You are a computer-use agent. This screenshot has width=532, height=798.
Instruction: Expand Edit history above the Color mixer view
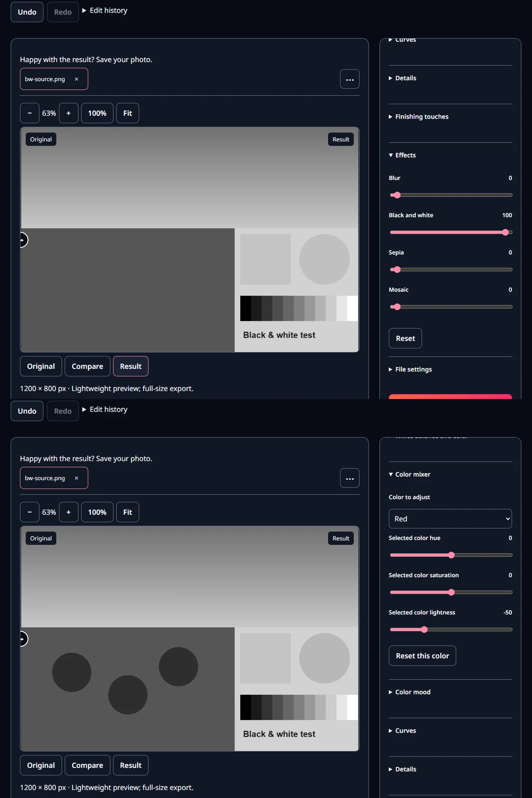click(105, 410)
